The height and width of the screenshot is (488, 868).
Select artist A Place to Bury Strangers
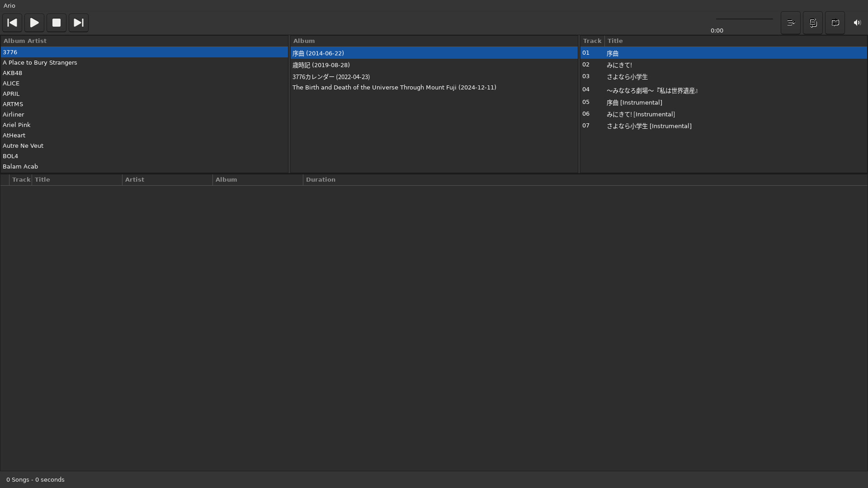(x=40, y=63)
